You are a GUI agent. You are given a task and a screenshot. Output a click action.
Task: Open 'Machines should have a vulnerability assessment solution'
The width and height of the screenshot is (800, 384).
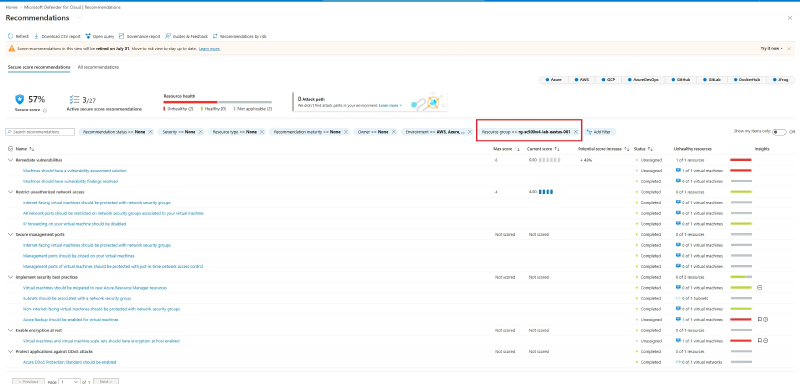pos(75,171)
